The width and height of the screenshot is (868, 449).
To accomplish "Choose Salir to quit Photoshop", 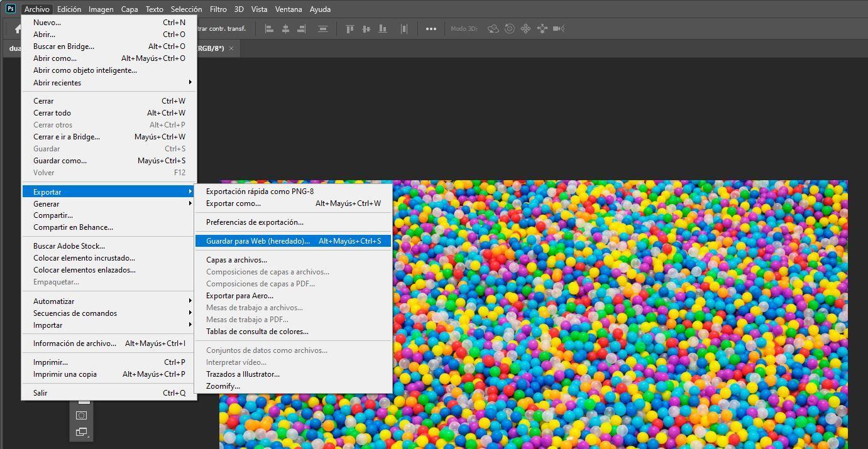I will 109,393.
